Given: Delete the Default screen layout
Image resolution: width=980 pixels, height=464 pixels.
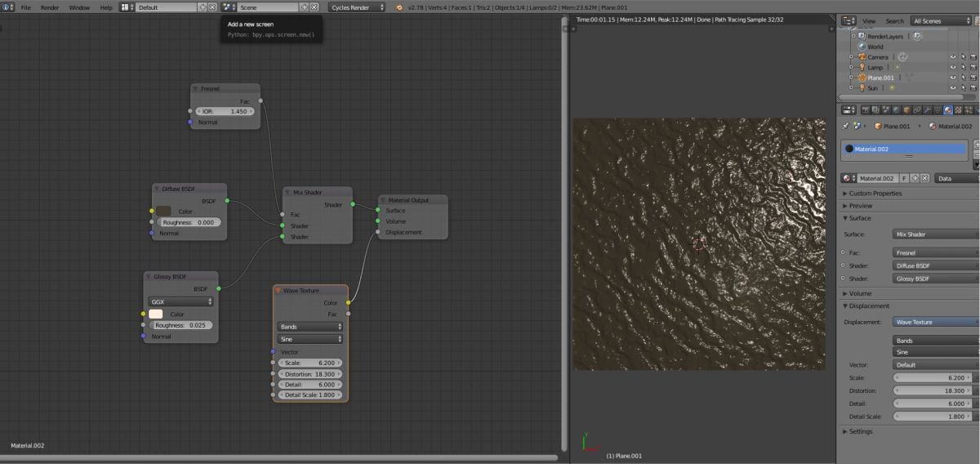Looking at the screenshot, I should 212,7.
